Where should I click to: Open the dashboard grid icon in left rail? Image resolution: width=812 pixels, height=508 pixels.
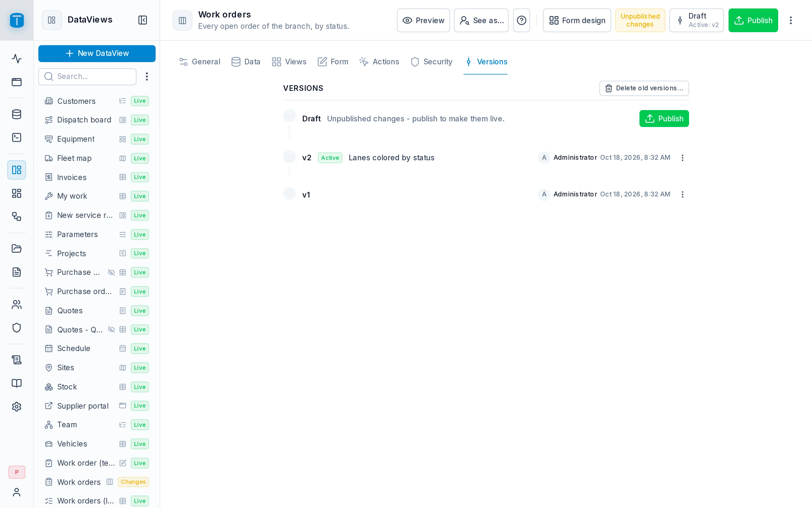(x=17, y=193)
